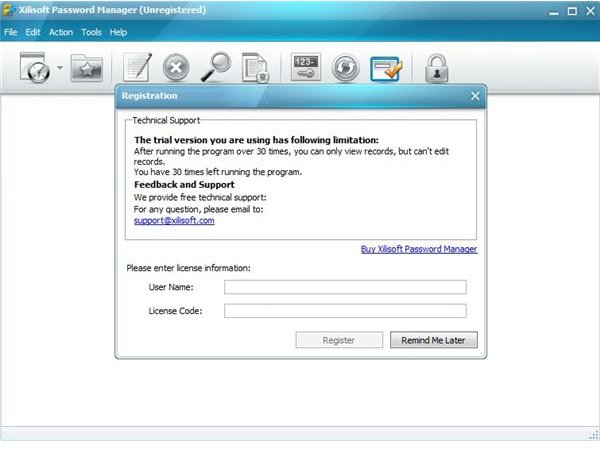Open the favorites star folder icon

87,68
